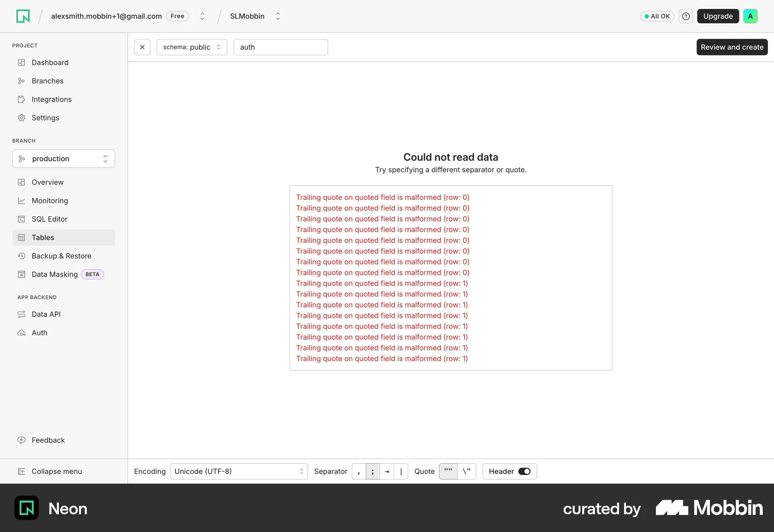774x532 pixels.
Task: Open SQL Editor
Action: click(x=64, y=219)
